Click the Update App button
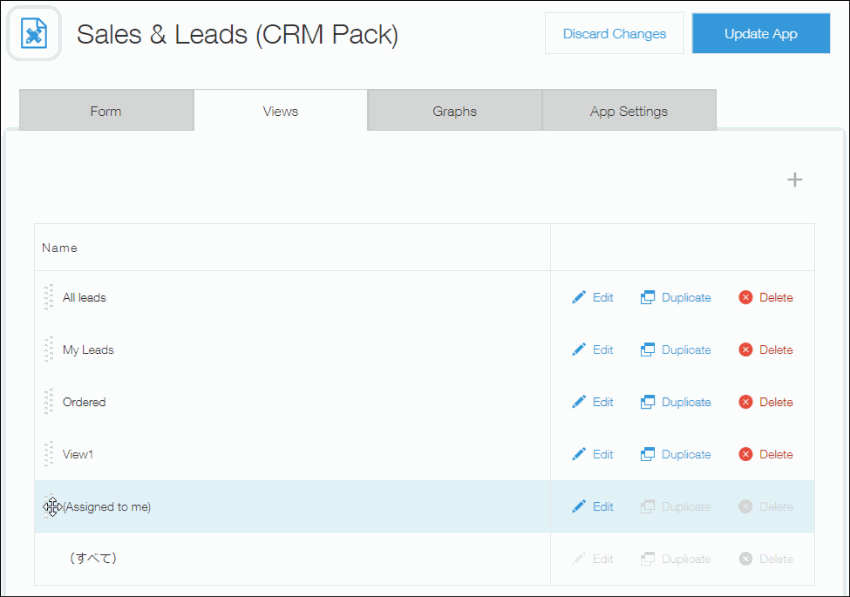The height and width of the screenshot is (597, 850). (x=761, y=33)
